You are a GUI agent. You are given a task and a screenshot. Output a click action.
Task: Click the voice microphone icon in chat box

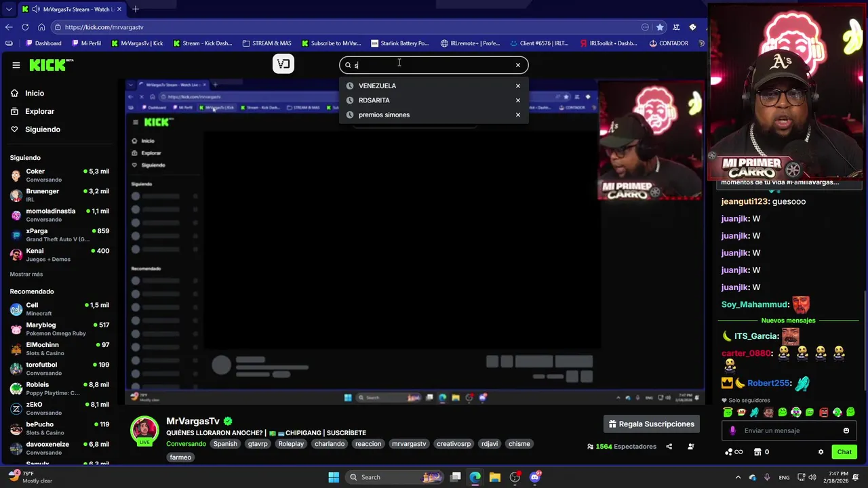click(732, 431)
